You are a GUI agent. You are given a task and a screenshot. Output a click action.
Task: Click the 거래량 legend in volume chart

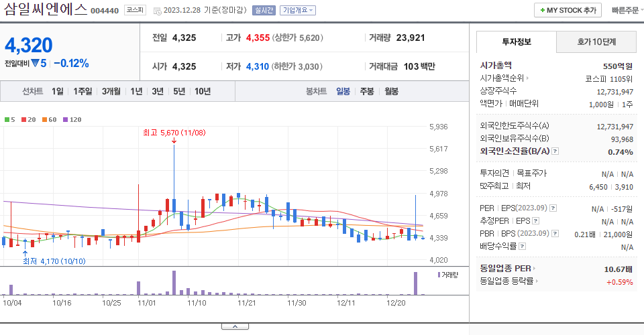447,275
